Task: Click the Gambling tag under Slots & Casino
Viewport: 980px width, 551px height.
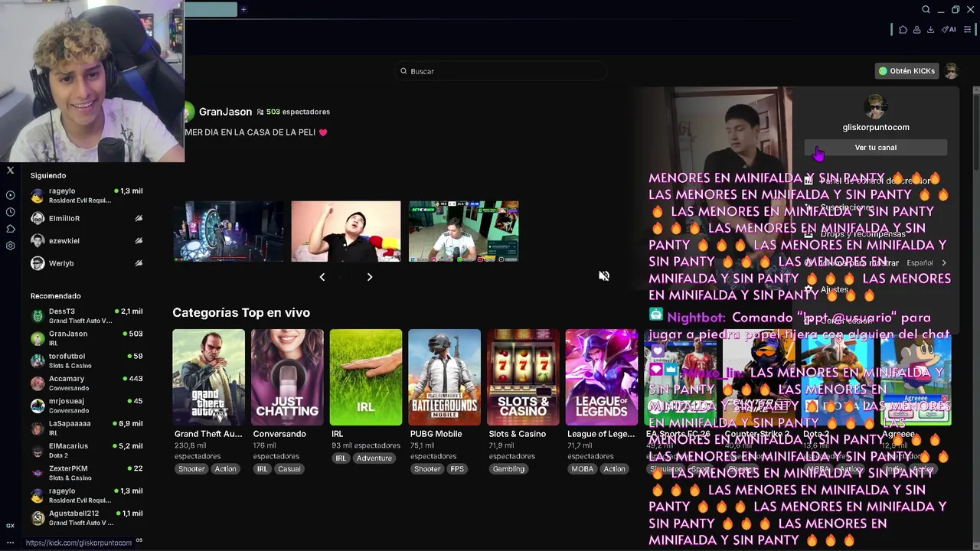Action: click(508, 469)
